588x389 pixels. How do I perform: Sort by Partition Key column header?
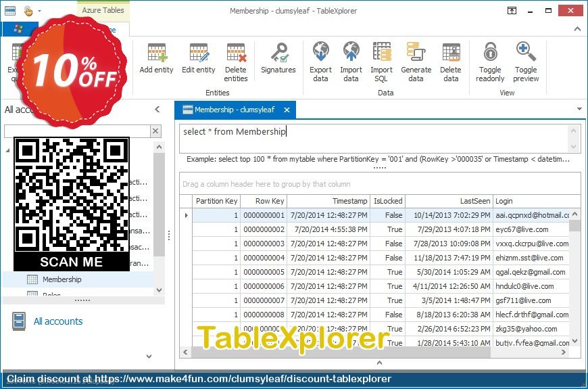coord(216,201)
